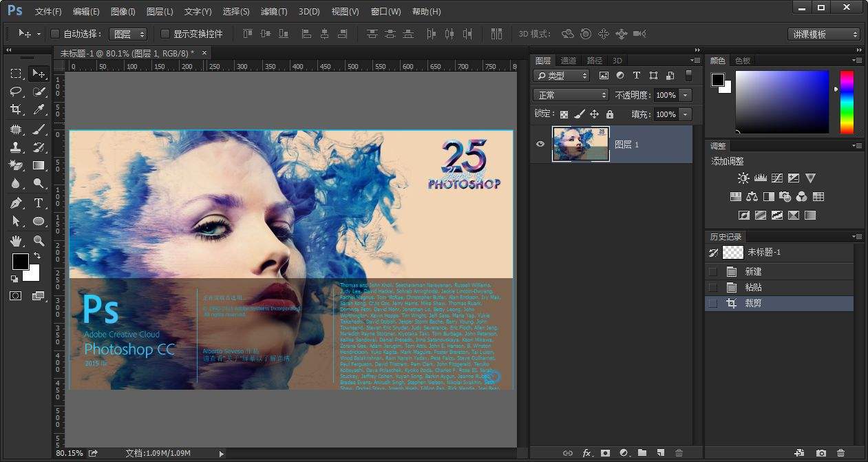Add a Curves adjustment from the Adjustments panel

point(776,178)
